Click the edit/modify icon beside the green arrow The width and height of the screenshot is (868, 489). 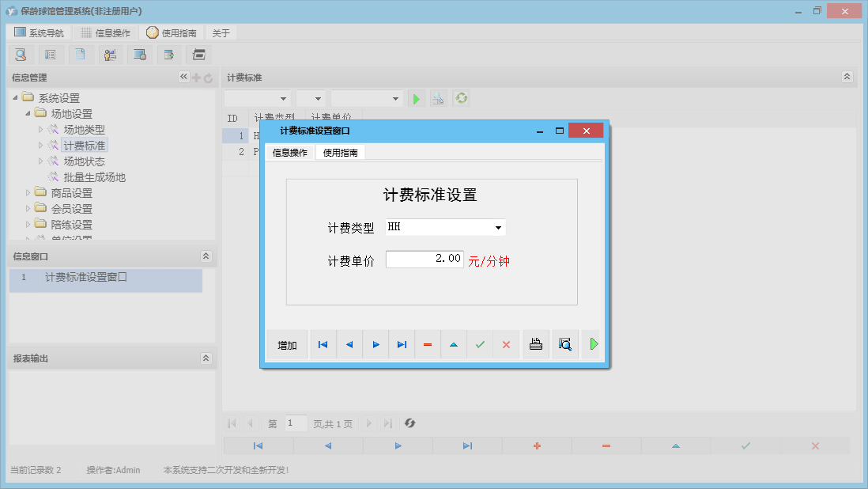(x=439, y=98)
